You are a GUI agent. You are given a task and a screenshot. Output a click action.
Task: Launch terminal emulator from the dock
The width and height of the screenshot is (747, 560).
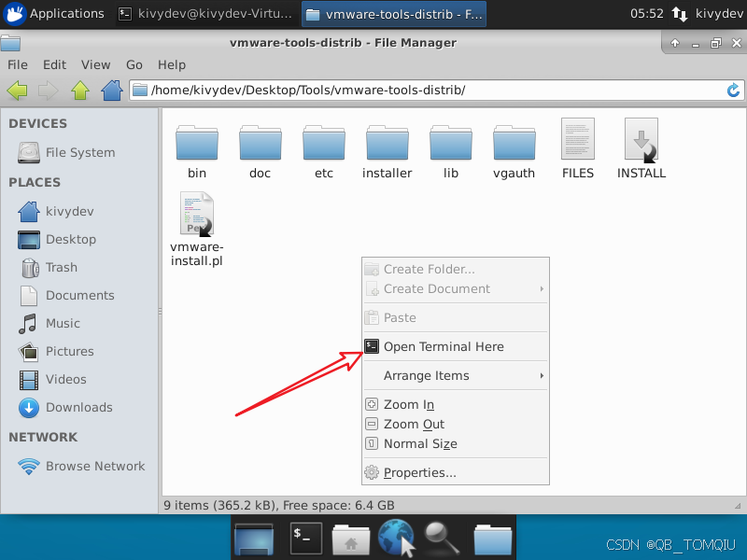click(306, 539)
